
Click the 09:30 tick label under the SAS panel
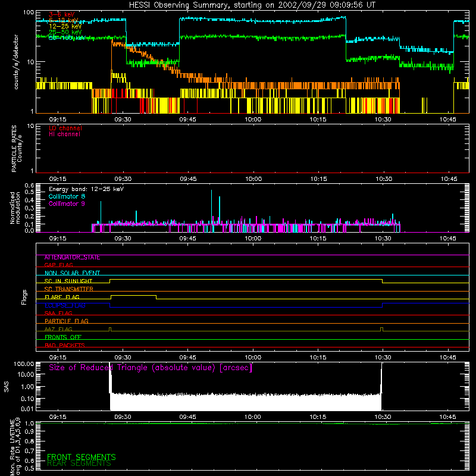pyautogui.click(x=123, y=417)
